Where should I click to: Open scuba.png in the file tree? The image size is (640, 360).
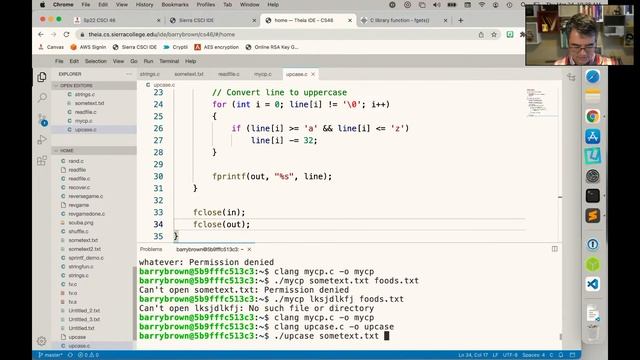click(x=80, y=222)
